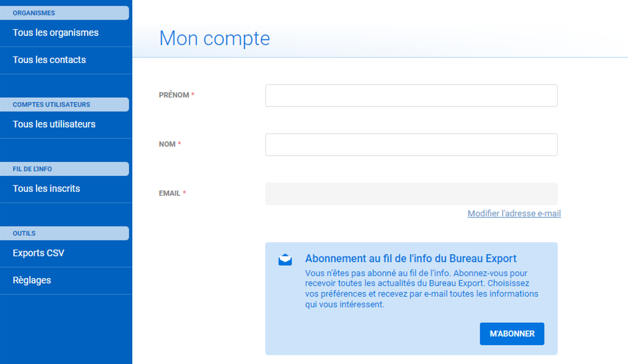Click the FIL DE L'INFO header
Screen dimensions: 628x364
(x=33, y=169)
